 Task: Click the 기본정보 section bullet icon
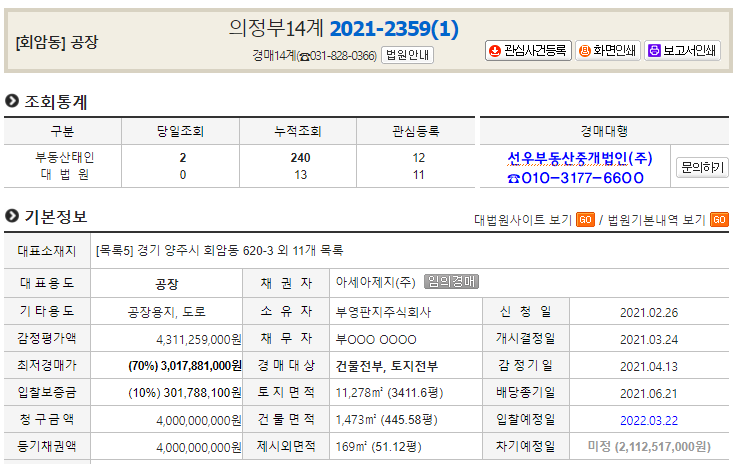pyautogui.click(x=12, y=216)
